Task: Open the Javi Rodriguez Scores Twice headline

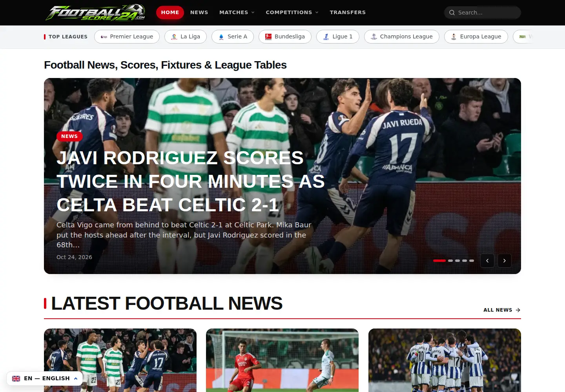Action: pos(191,181)
